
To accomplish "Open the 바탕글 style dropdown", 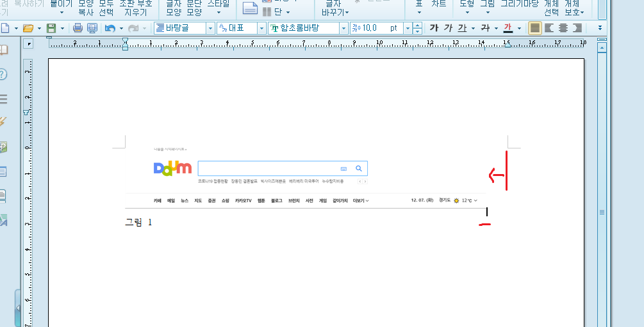I will click(x=210, y=28).
